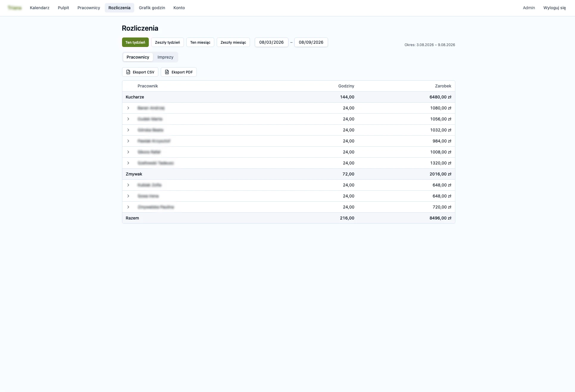Screen dimensions: 575x392
Task: Select the Ten tydzień period filter
Action: pyautogui.click(x=135, y=42)
